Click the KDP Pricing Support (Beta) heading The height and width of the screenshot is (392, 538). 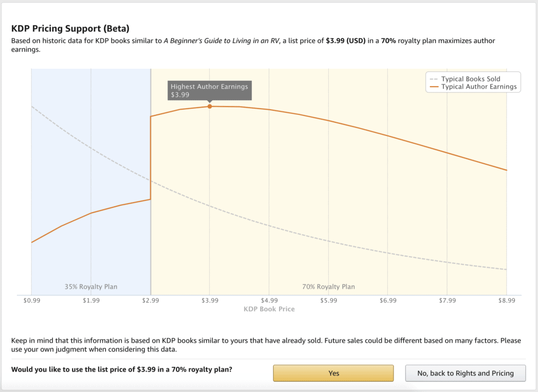pyautogui.click(x=70, y=28)
